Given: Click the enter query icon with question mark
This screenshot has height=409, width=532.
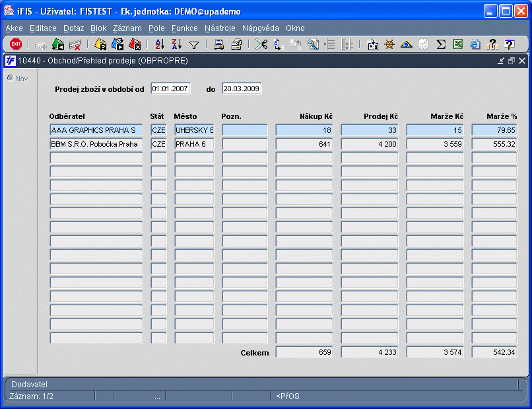Looking at the screenshot, I should click(x=100, y=44).
